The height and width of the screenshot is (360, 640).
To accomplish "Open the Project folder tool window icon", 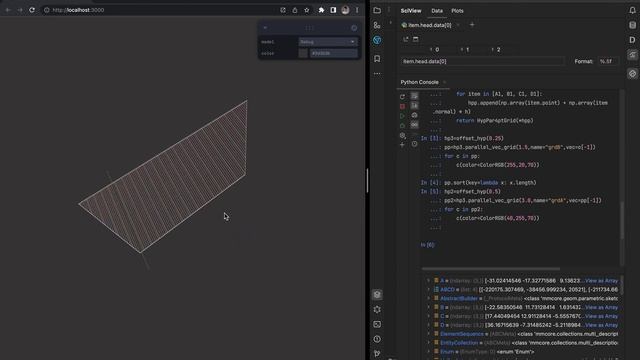I will [377, 11].
